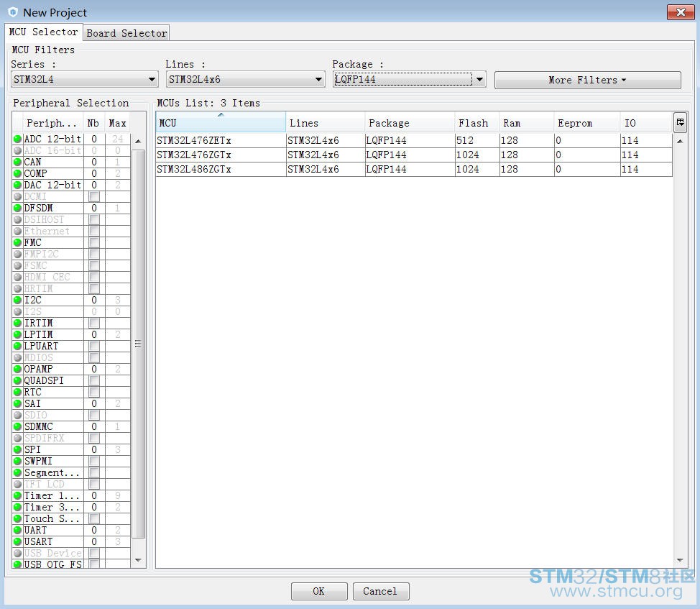Click the peripheral list scroll-down arrow
700x609 pixels.
(139, 560)
